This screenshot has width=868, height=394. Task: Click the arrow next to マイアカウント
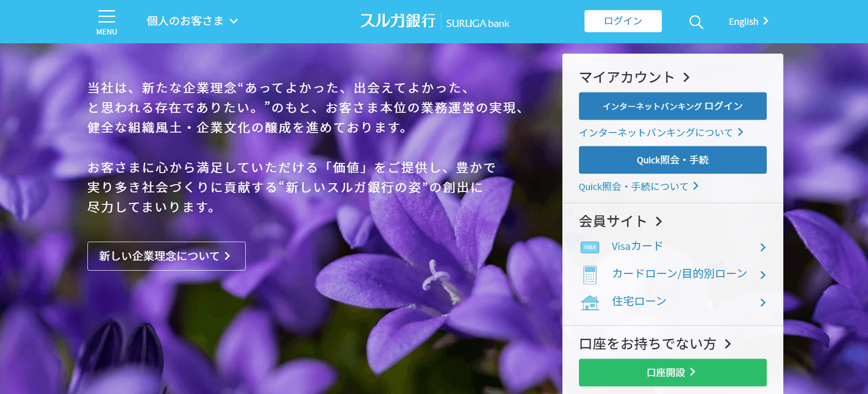(x=687, y=77)
